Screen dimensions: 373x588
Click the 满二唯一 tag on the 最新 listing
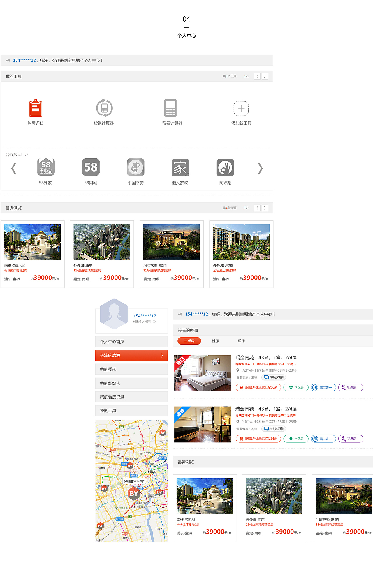coord(323,439)
